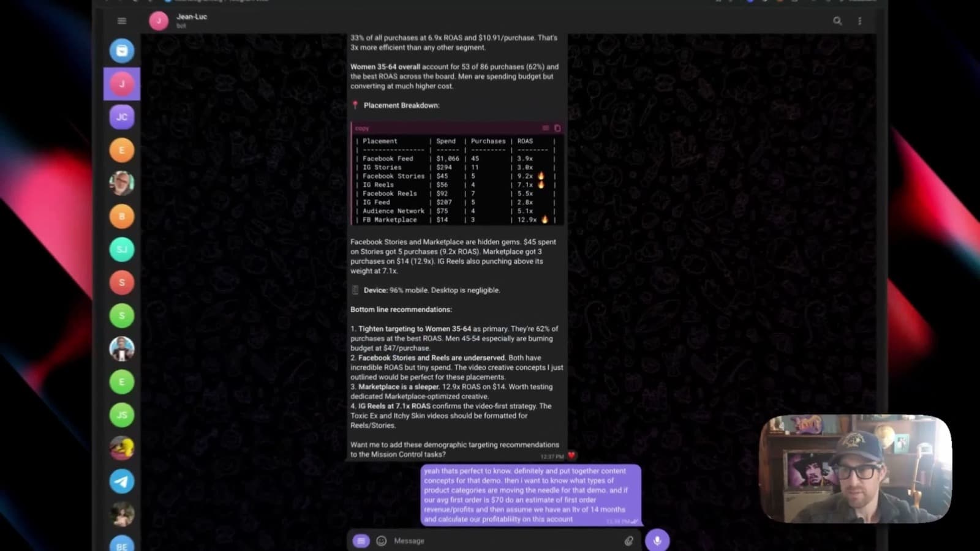The width and height of the screenshot is (980, 551).
Task: Open the Saved Messages chat icon
Action: 122,51
